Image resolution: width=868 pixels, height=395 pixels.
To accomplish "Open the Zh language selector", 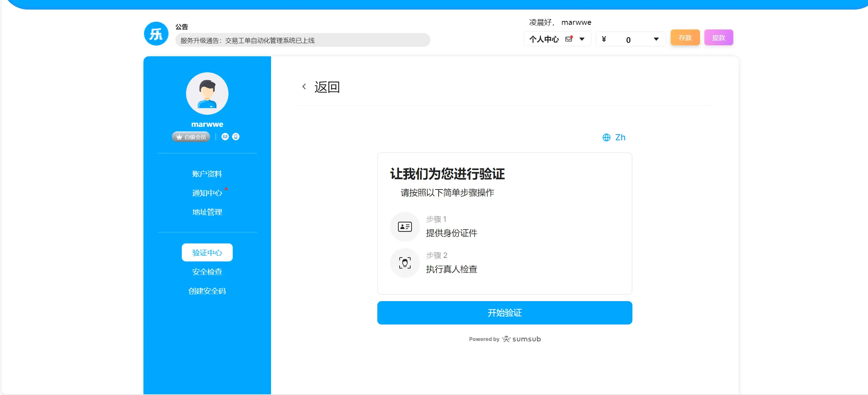I will [620, 137].
